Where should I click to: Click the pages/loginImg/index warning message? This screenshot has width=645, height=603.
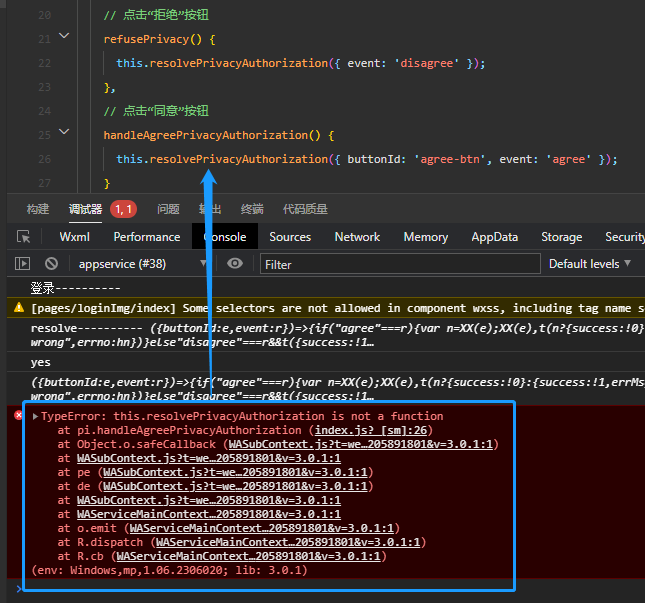(337, 308)
